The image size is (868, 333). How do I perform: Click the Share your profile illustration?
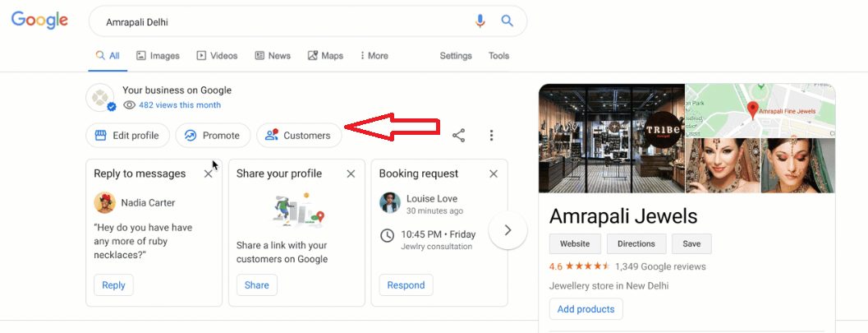pos(299,210)
